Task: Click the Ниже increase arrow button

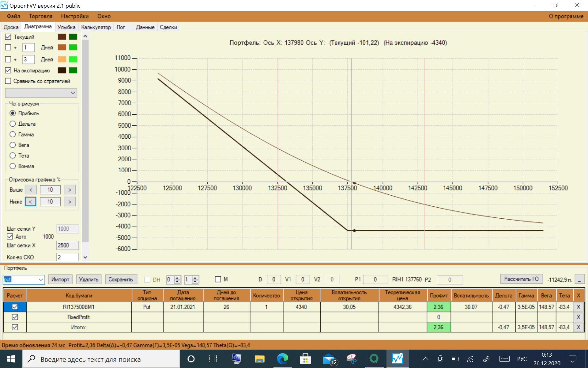Action: [70, 202]
